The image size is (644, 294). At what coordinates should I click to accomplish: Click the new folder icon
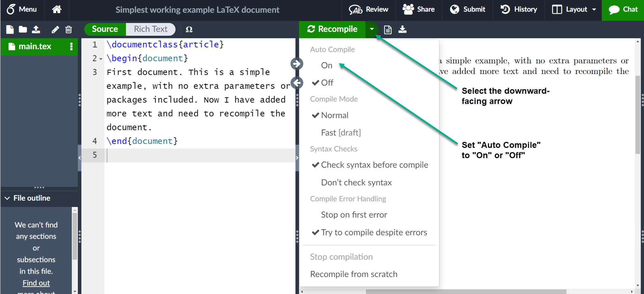pos(23,30)
